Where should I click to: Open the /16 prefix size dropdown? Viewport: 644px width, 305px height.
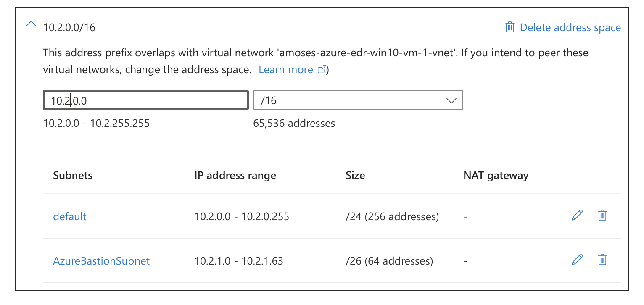[x=358, y=100]
